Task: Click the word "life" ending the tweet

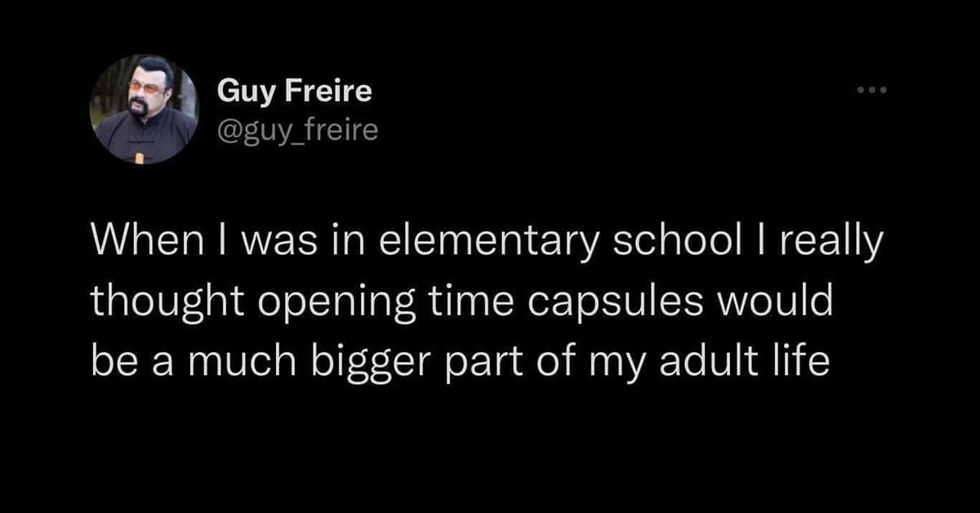Action: coord(806,359)
